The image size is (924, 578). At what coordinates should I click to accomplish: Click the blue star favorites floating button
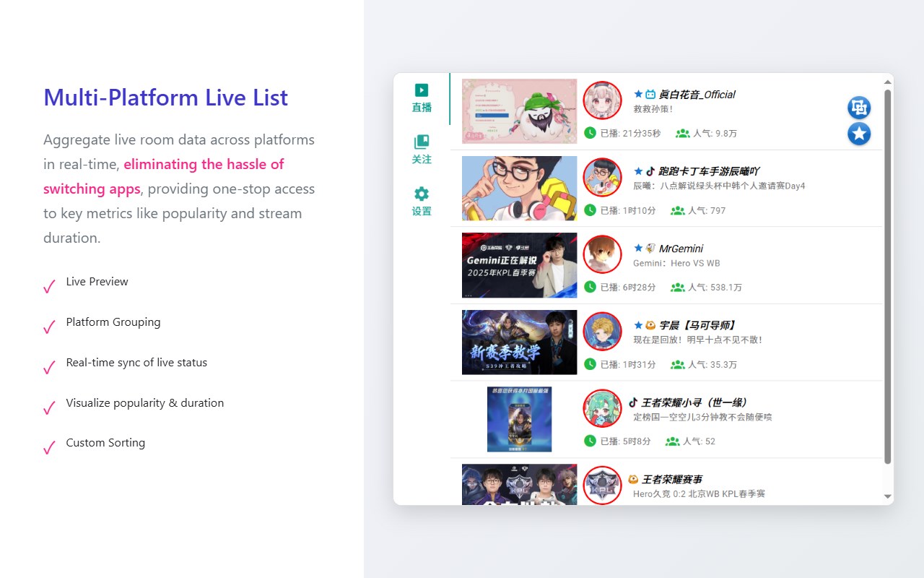coord(859,134)
